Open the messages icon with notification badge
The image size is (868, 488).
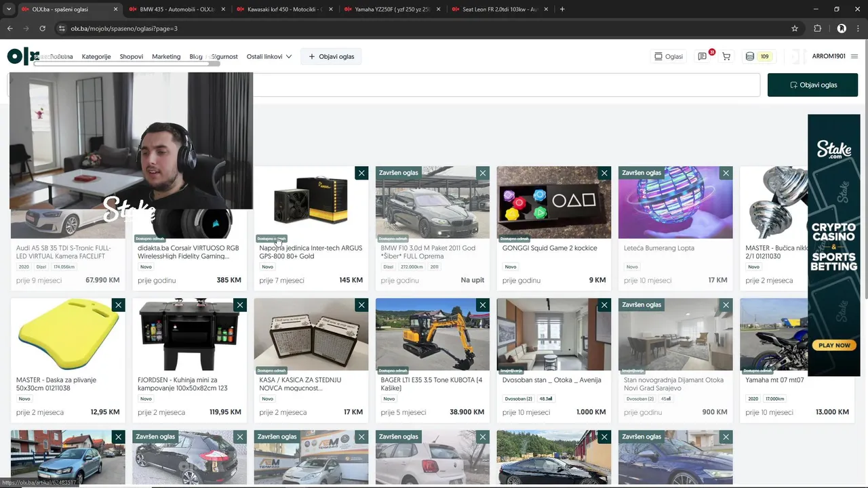703,56
